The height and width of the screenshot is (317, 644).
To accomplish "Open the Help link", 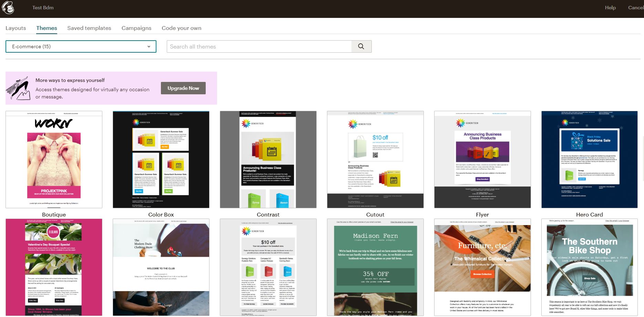I will click(x=610, y=8).
